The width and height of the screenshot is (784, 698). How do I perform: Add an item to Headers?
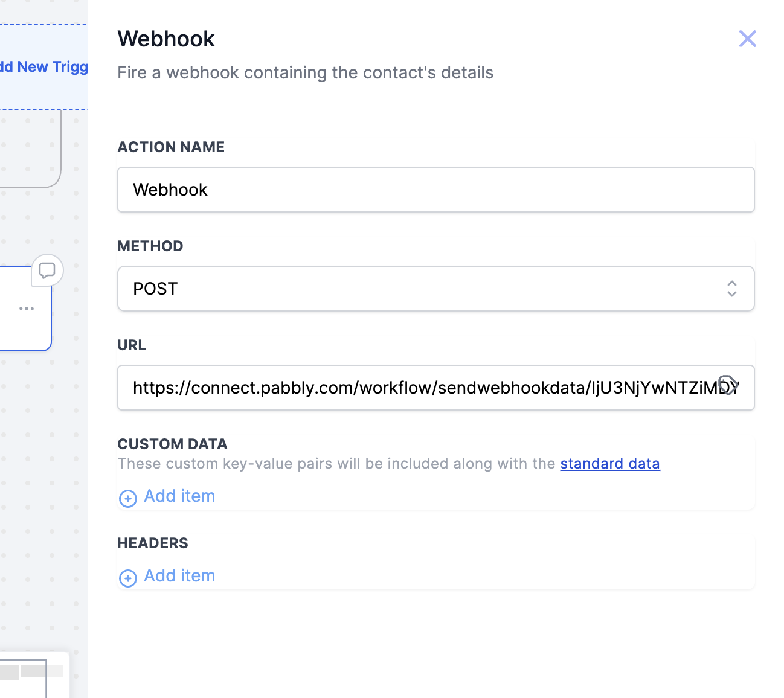(179, 576)
